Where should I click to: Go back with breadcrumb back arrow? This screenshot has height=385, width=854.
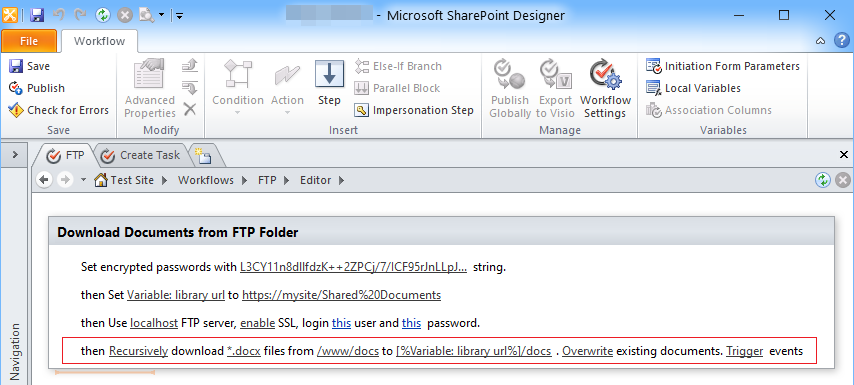coord(44,180)
